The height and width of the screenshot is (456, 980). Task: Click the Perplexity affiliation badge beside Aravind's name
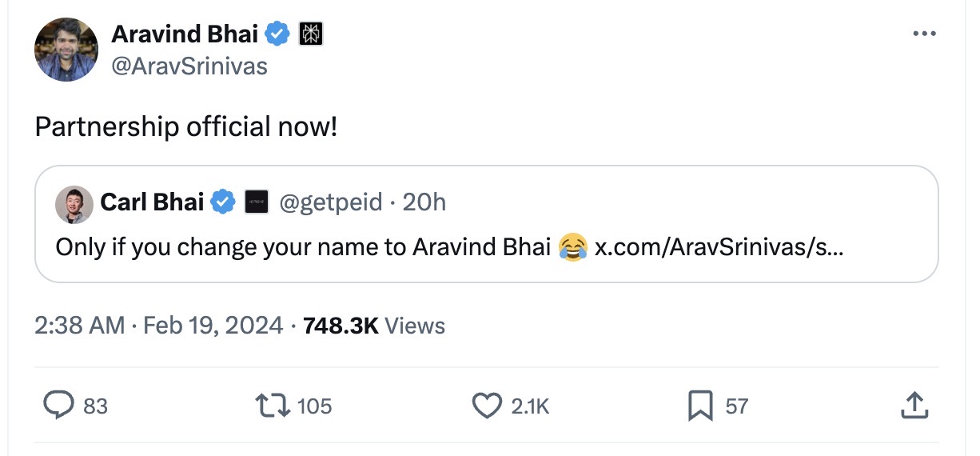310,34
